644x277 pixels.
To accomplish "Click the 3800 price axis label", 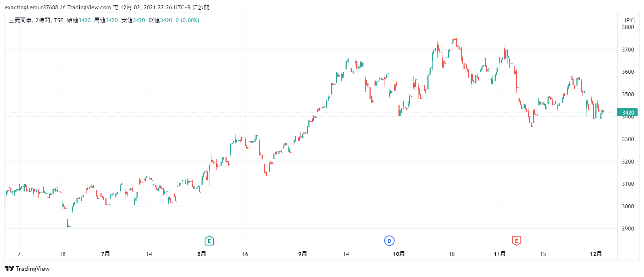I will click(628, 27).
